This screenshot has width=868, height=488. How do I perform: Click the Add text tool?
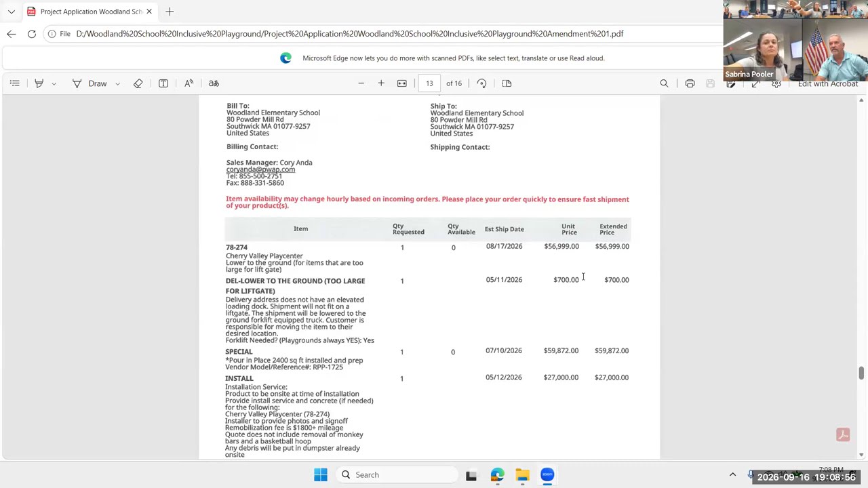pos(163,83)
